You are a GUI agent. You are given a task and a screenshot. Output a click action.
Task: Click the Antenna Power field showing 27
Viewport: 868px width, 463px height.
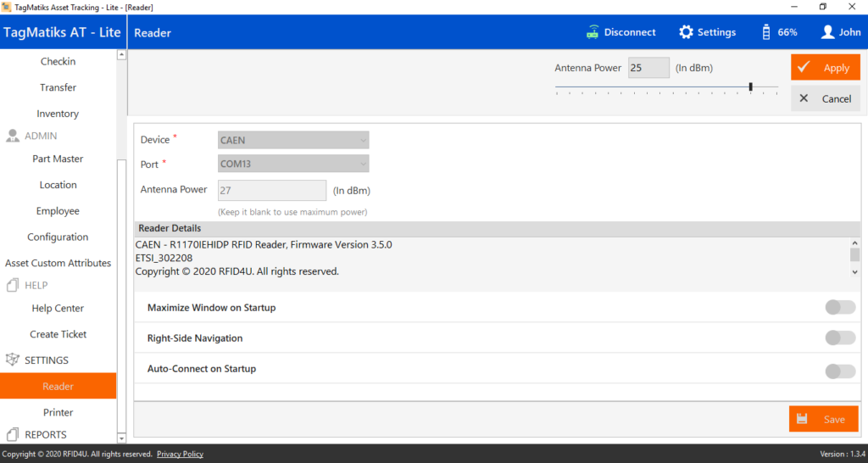click(272, 191)
